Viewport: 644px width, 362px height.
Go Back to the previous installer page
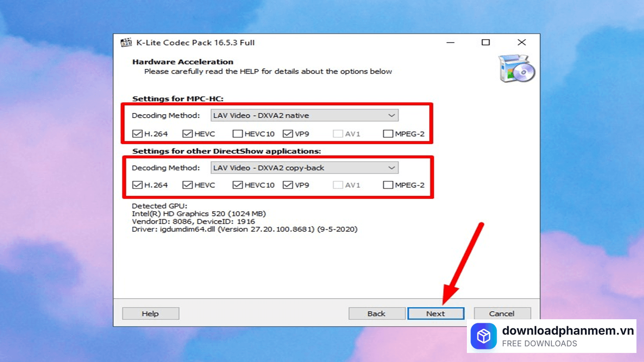click(376, 314)
